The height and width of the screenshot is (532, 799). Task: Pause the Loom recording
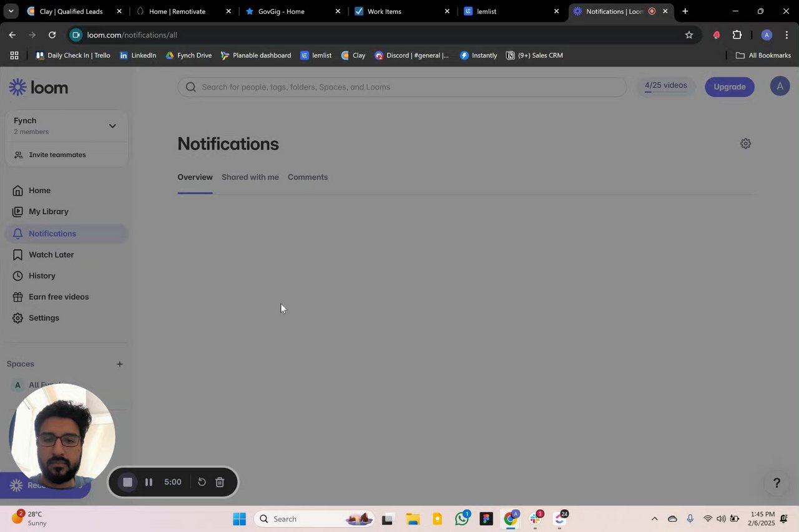coord(149,482)
